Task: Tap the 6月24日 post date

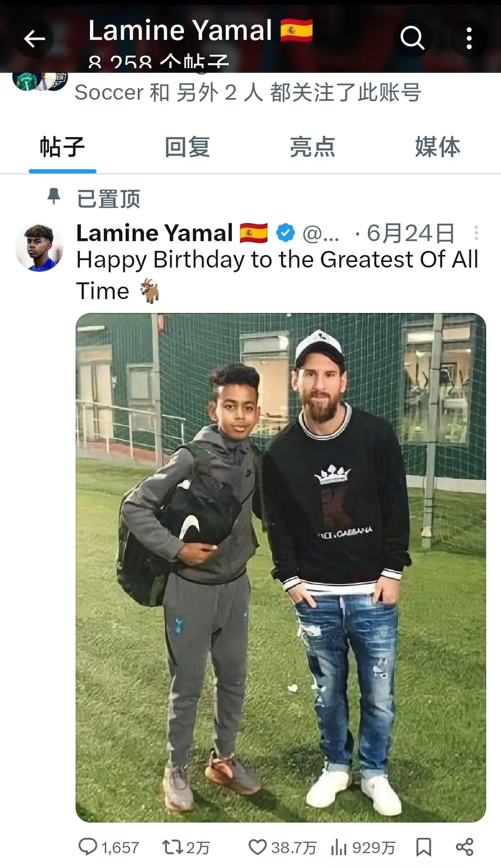Action: click(x=410, y=233)
